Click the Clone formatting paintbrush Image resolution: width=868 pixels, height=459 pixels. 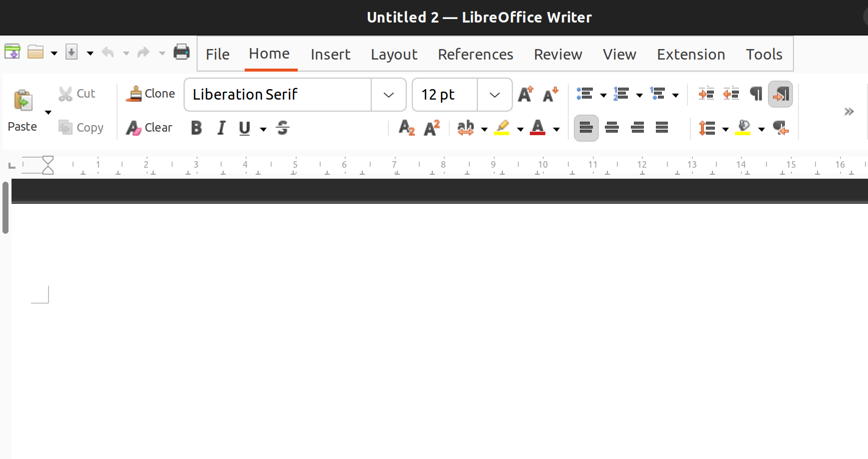tap(150, 94)
